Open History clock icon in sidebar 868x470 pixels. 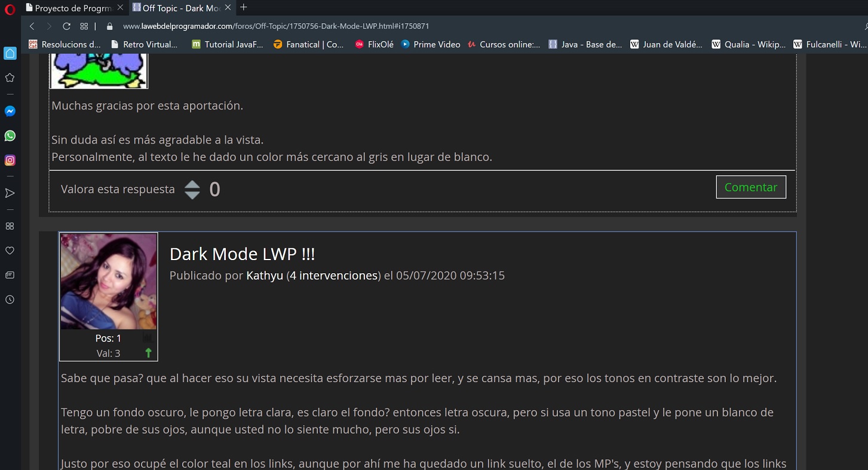(x=10, y=300)
